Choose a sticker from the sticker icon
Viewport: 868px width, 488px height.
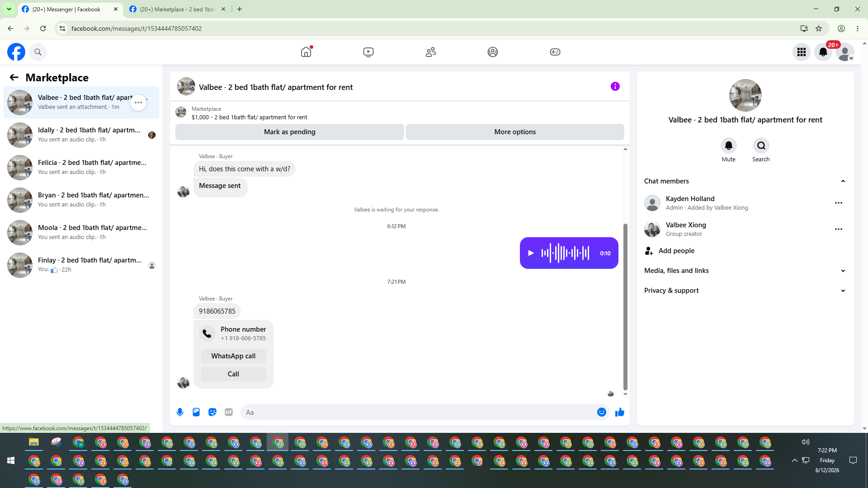pos(212,412)
